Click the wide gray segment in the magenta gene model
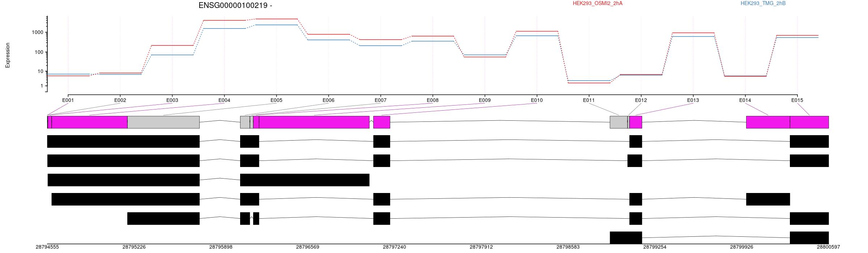The height and width of the screenshot is (253, 868). [x=163, y=122]
